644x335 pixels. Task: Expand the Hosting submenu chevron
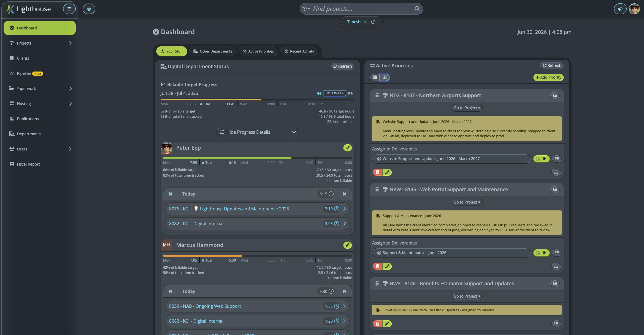(70, 104)
